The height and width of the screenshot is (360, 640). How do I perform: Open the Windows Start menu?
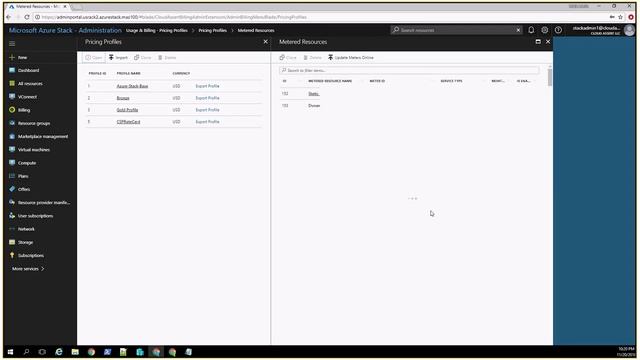click(11, 352)
